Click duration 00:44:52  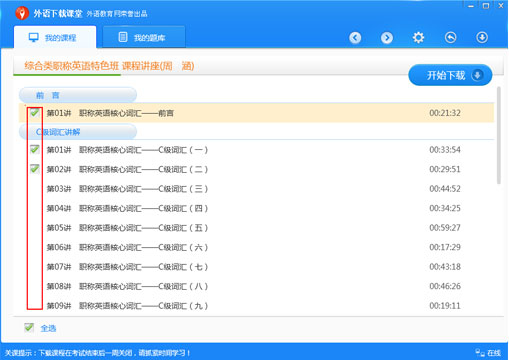pyautogui.click(x=445, y=189)
